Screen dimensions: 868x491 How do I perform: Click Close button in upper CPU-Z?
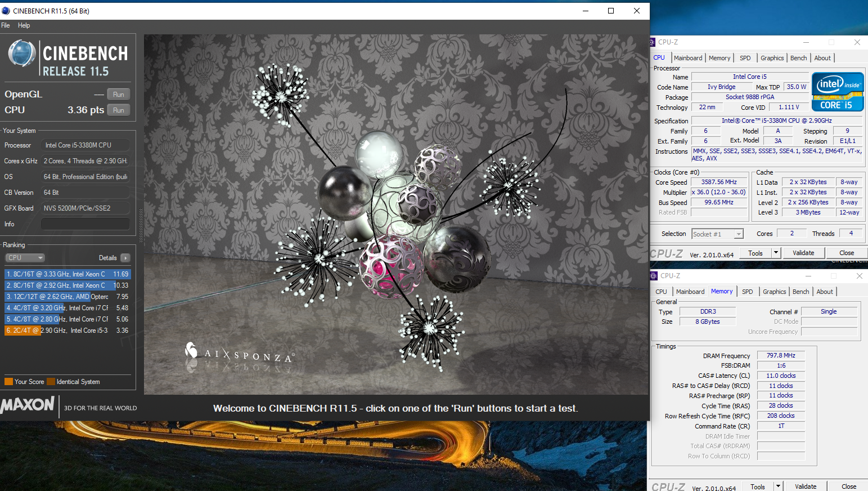[847, 253]
